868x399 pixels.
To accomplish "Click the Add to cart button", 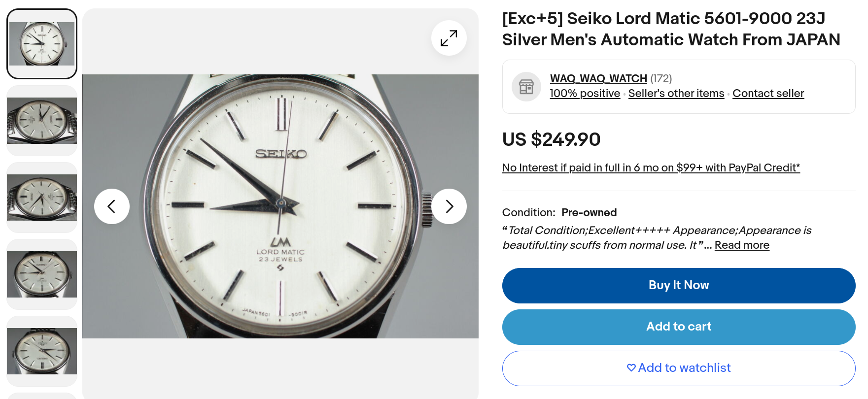I will click(678, 327).
